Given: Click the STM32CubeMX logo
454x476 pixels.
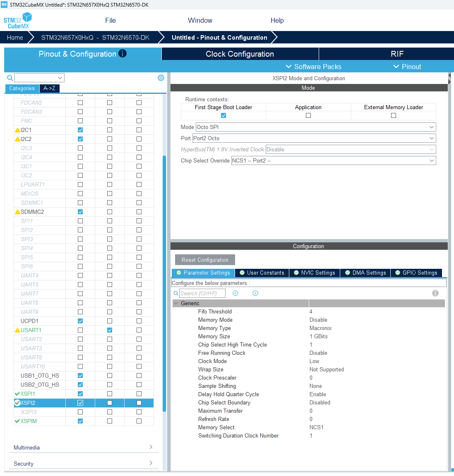Looking at the screenshot, I should click(18, 21).
